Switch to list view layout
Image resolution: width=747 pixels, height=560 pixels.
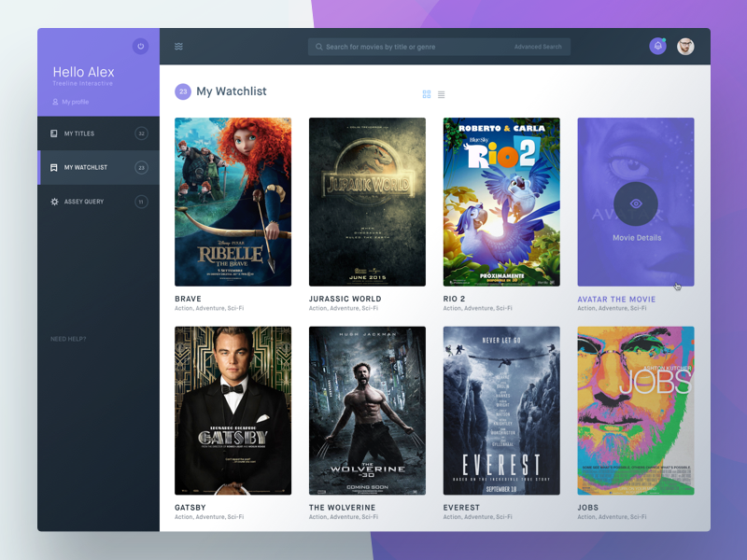pos(442,93)
